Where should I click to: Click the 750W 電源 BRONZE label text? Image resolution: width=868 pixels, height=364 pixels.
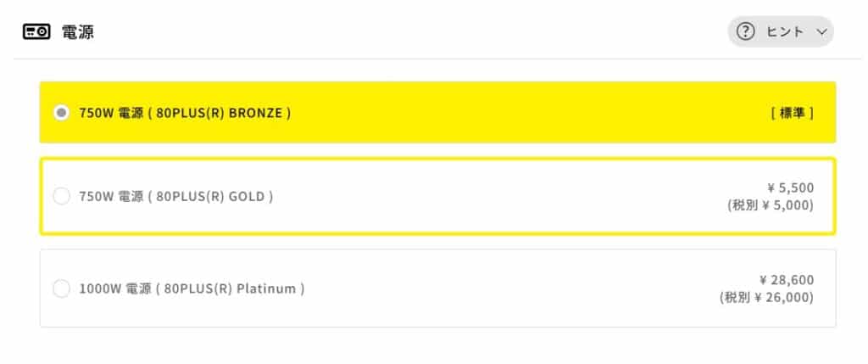point(185,112)
